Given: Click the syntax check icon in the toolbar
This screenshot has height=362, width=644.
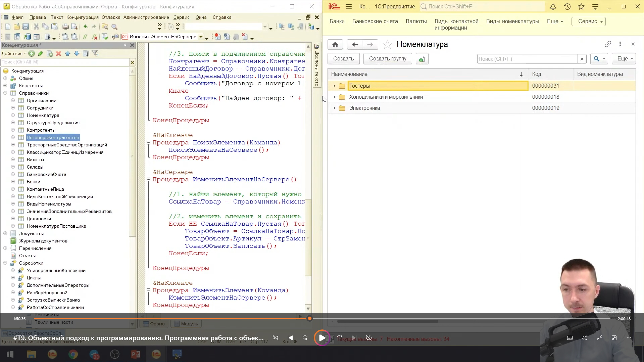Looking at the screenshot, I should (105, 37).
